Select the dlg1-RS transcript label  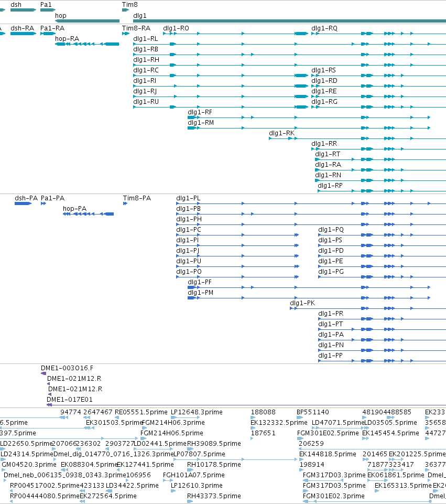324,70
